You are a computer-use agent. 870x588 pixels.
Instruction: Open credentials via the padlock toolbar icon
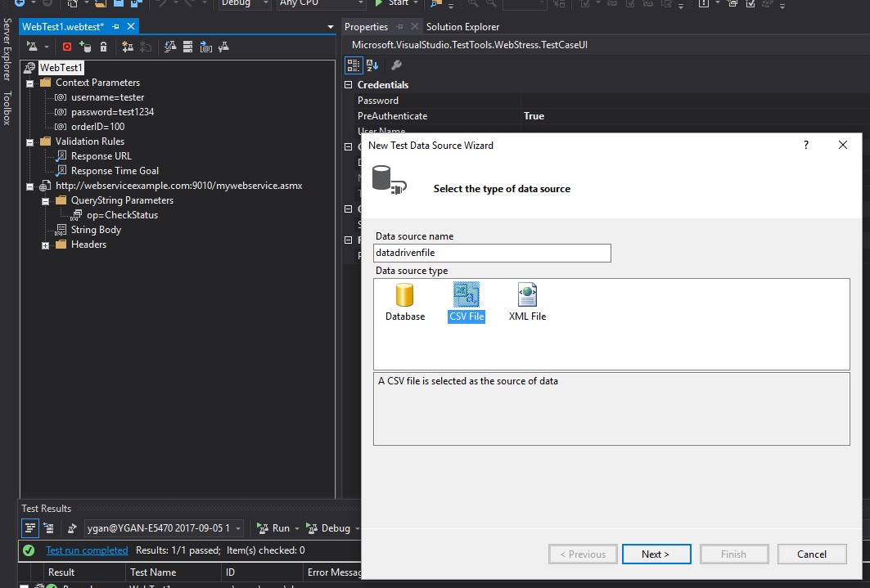pyautogui.click(x=105, y=47)
